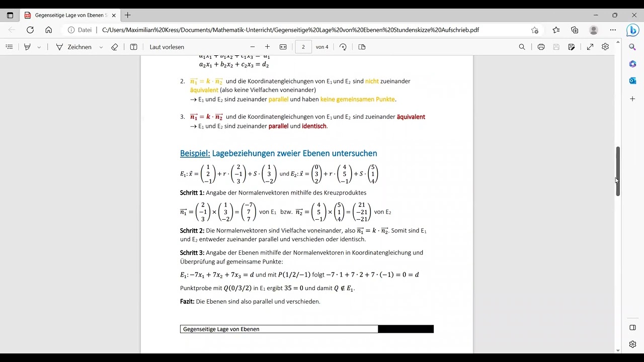This screenshot has width=644, height=362.
Task: Click the footer 'Gegenseitige Lage von Ebenen'
Action: (221, 329)
